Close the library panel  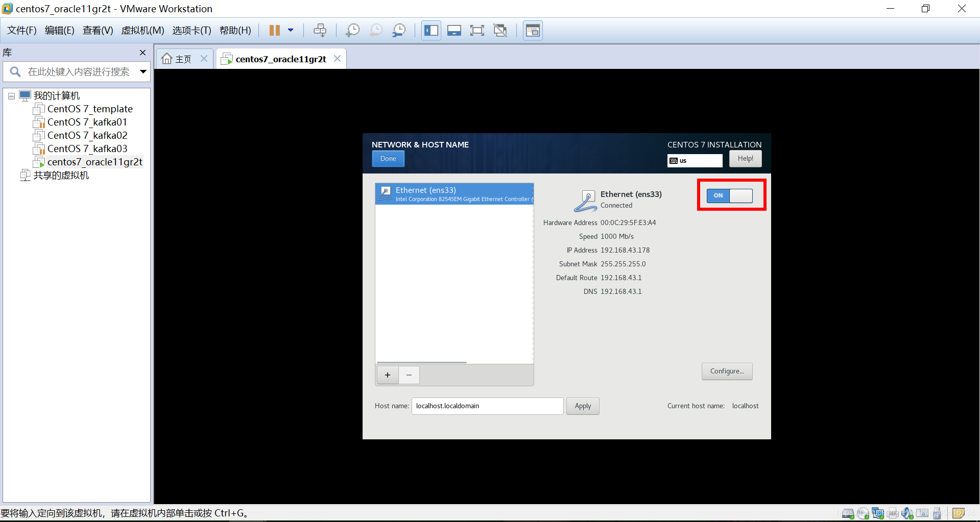[142, 53]
